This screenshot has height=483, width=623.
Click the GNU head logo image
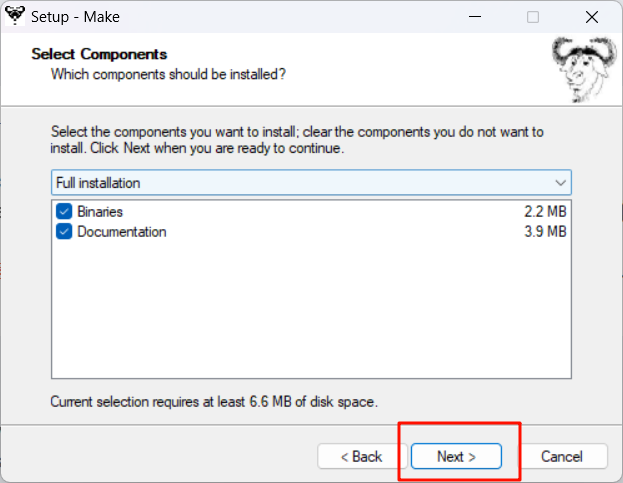pyautogui.click(x=584, y=69)
